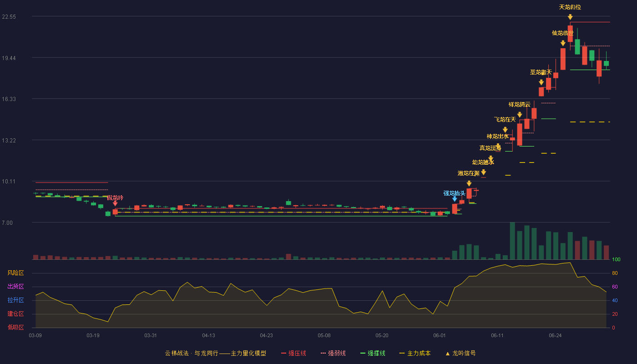637x364 pixels.
Task: Click the 幼龙嬉水 signal label
Action: (483, 162)
